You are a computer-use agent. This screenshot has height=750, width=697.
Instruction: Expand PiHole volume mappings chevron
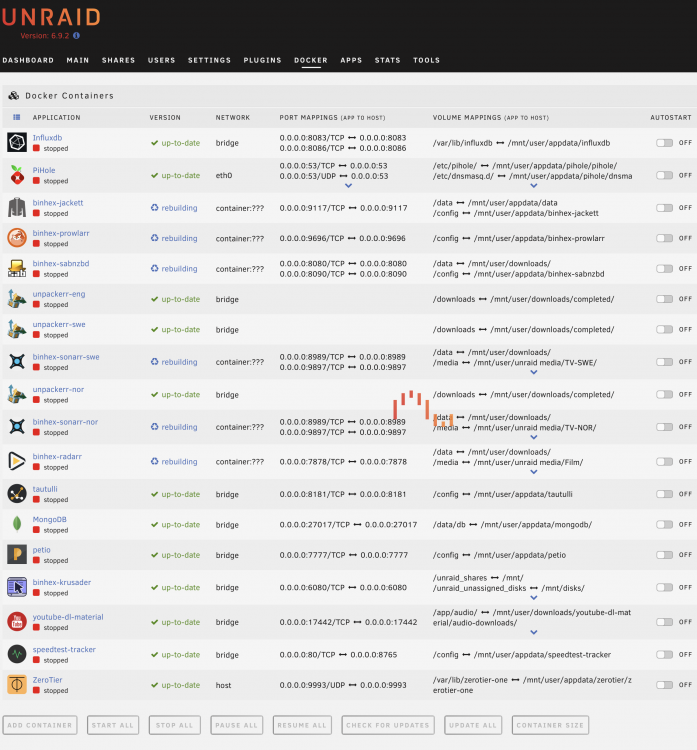click(x=534, y=186)
